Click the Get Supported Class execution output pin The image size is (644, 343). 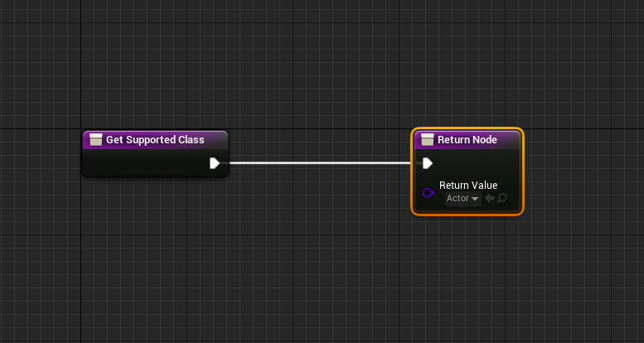[215, 163]
